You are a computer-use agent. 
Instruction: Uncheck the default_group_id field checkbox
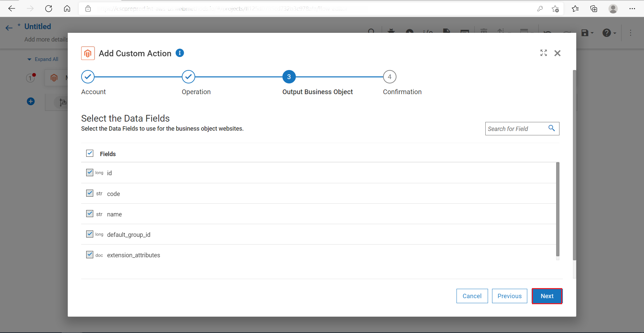[90, 234]
